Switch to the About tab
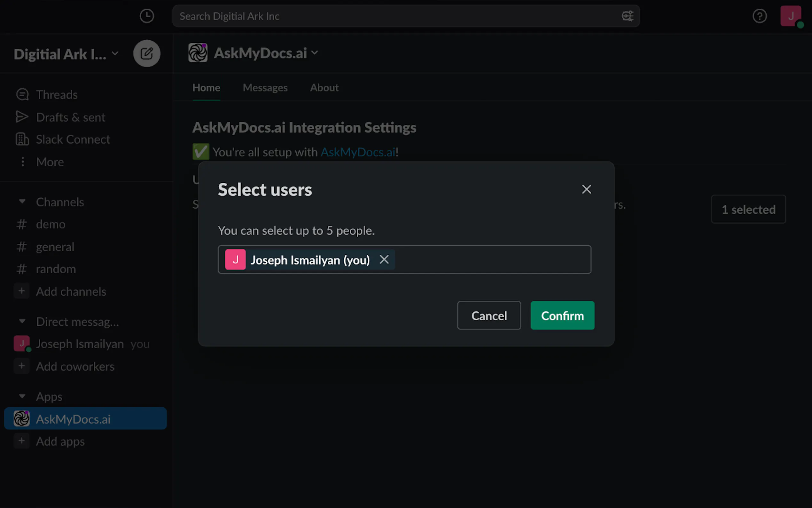 point(324,88)
